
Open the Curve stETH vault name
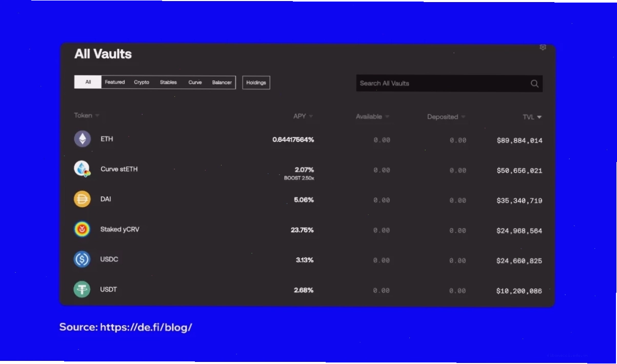(x=119, y=169)
